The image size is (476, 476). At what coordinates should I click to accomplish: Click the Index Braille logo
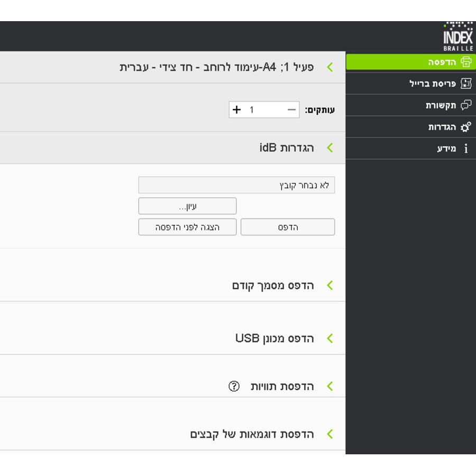[457, 36]
